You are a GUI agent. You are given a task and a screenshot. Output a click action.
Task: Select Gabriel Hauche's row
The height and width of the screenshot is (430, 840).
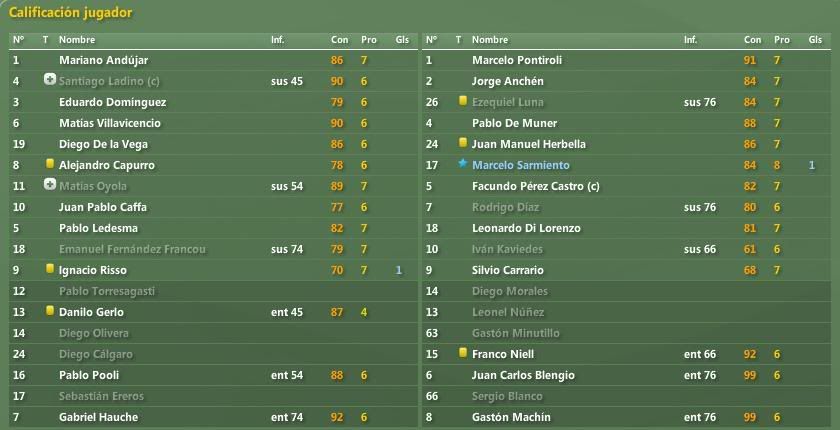coord(213,417)
